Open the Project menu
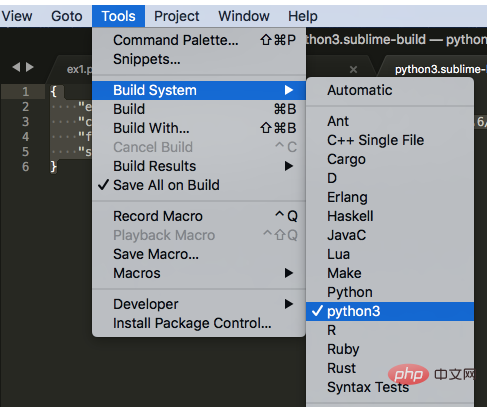The height and width of the screenshot is (407, 487). (x=177, y=16)
